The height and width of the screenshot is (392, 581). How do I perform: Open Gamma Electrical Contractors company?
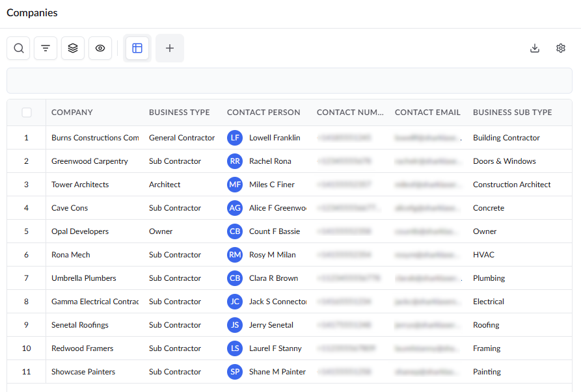95,301
